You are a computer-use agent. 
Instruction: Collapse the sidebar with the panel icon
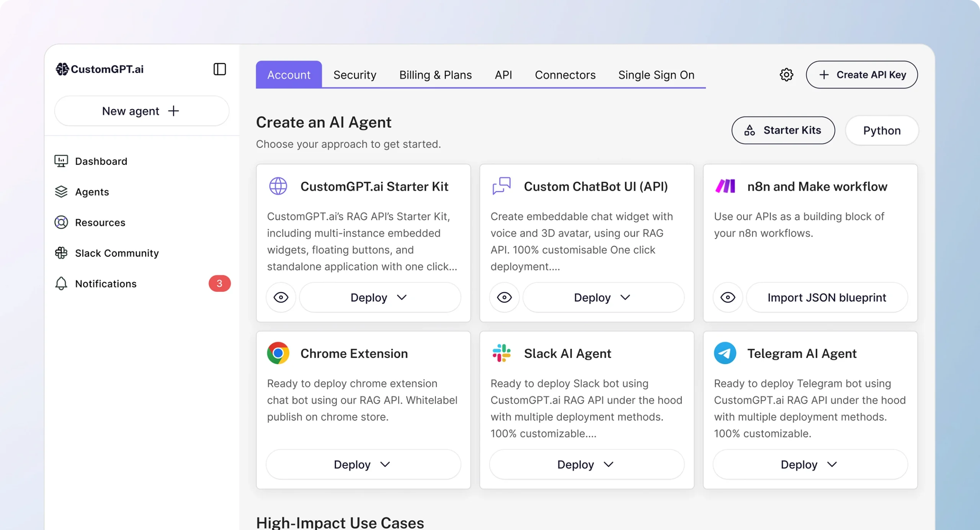[x=219, y=69]
